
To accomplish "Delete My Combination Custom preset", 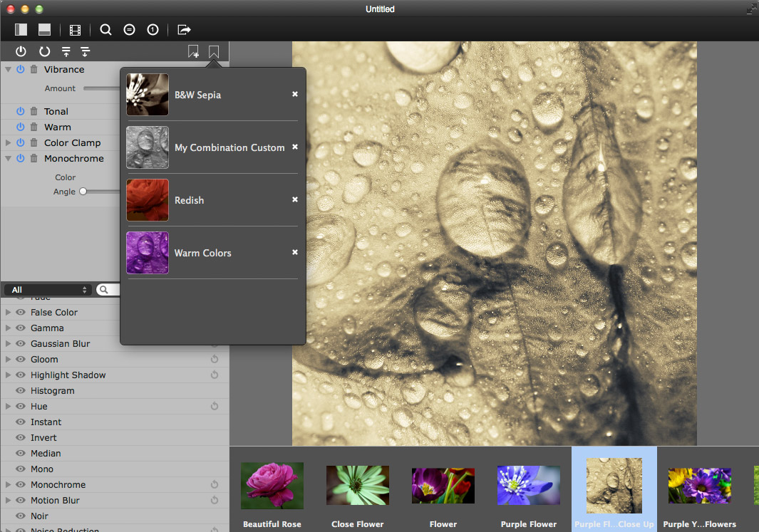I will point(294,147).
